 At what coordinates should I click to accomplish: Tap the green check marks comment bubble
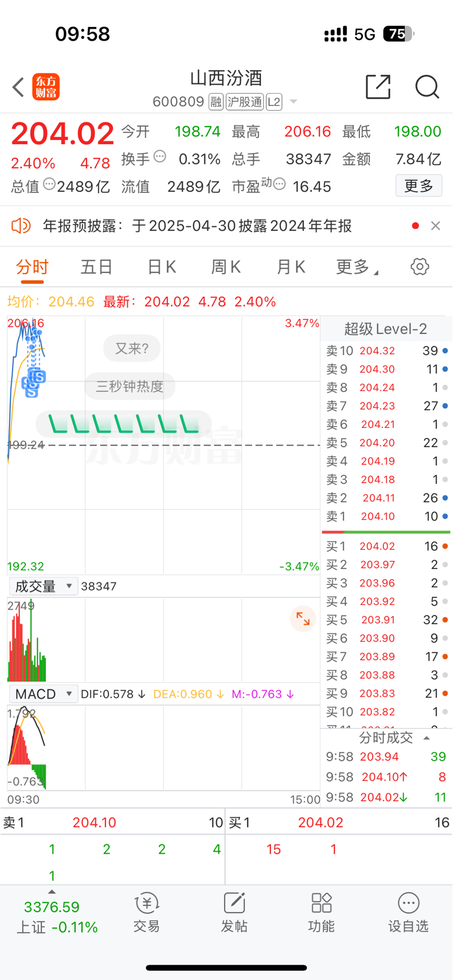click(x=124, y=424)
